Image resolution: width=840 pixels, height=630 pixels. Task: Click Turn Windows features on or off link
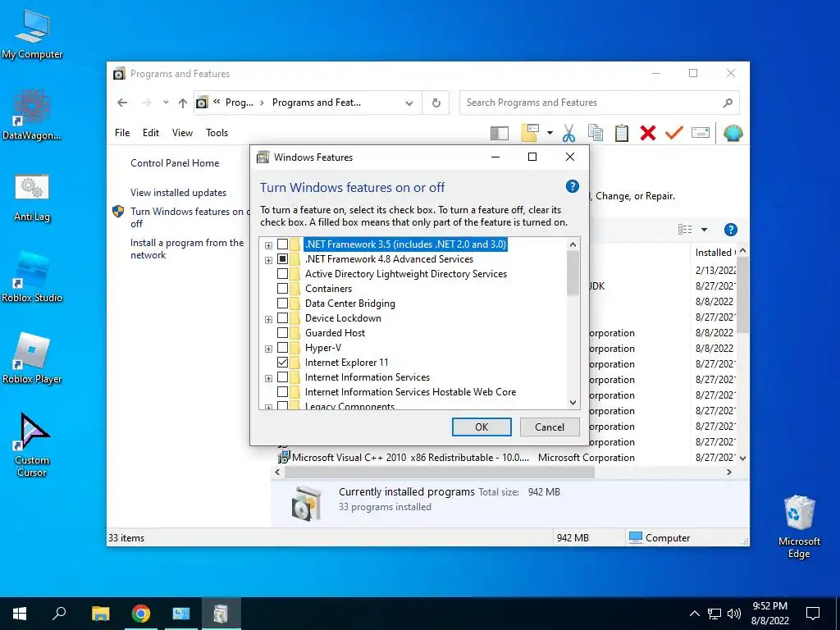tap(189, 217)
